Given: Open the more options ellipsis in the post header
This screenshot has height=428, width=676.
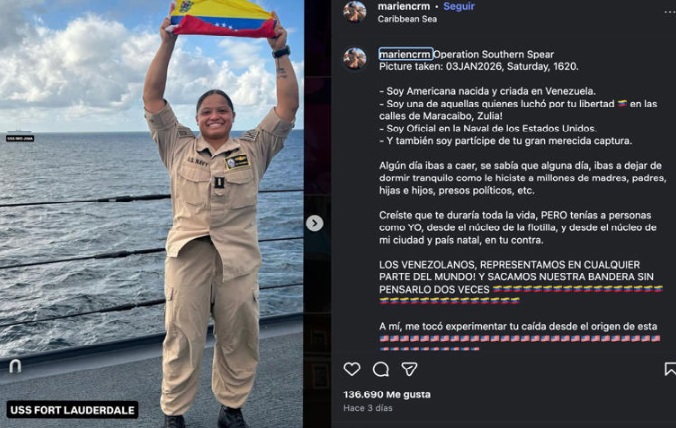Looking at the screenshot, I should pyautogui.click(x=670, y=12).
